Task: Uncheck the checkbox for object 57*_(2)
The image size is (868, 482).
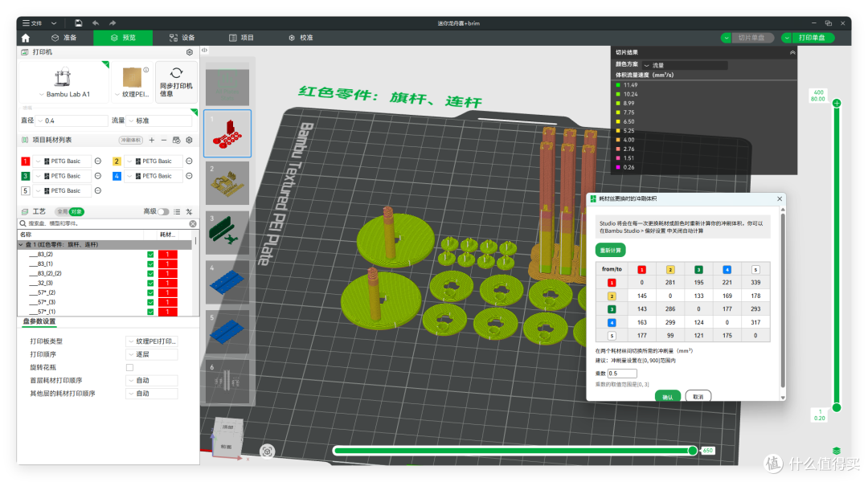Action: coord(150,292)
